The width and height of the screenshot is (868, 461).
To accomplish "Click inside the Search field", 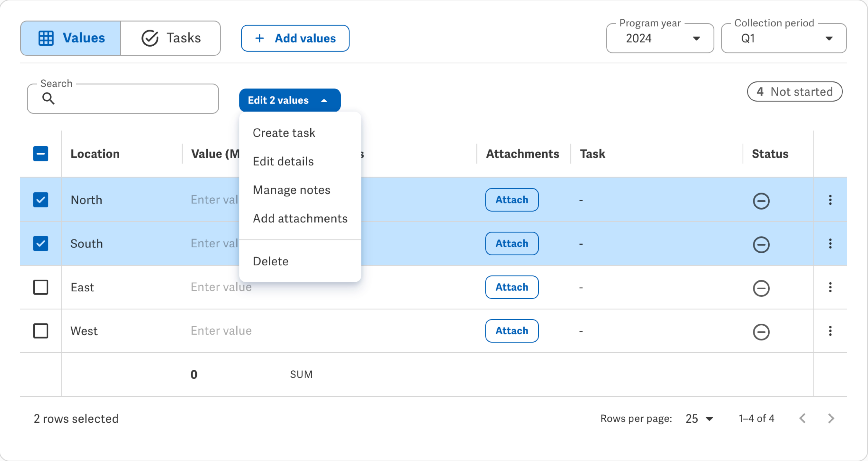I will click(128, 98).
